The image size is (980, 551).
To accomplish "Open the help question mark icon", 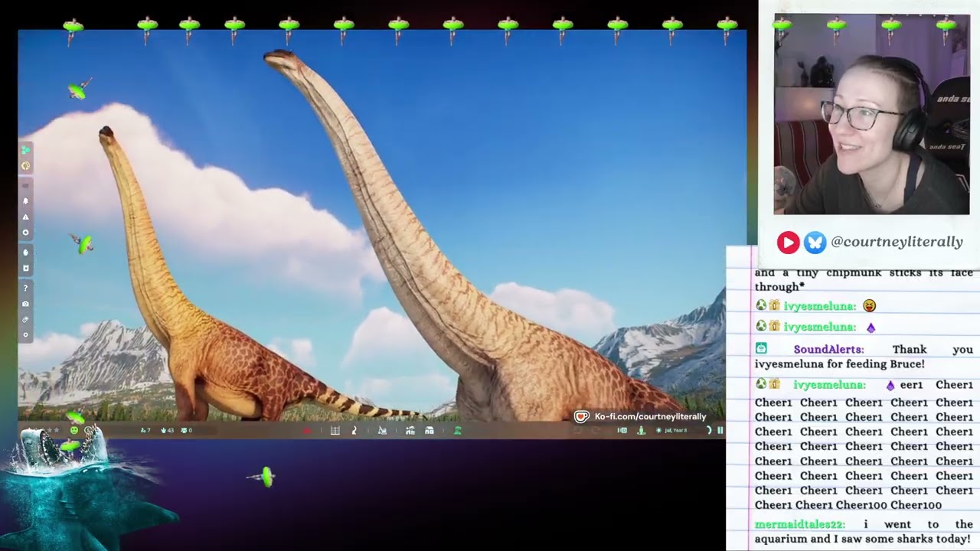I will (x=26, y=288).
